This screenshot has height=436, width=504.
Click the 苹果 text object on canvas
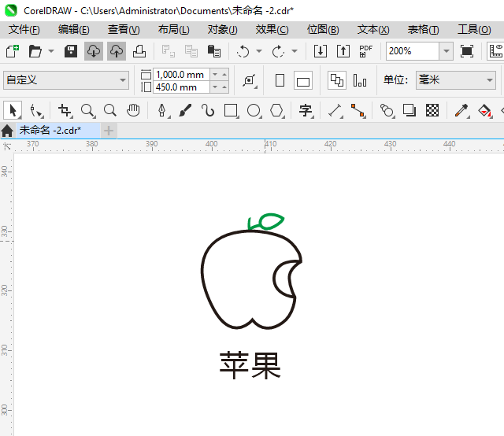(x=250, y=365)
